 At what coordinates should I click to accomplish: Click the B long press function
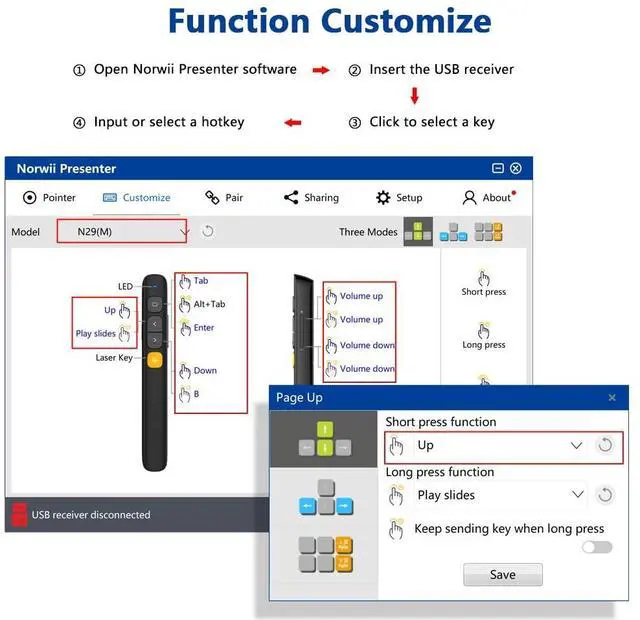[189, 394]
